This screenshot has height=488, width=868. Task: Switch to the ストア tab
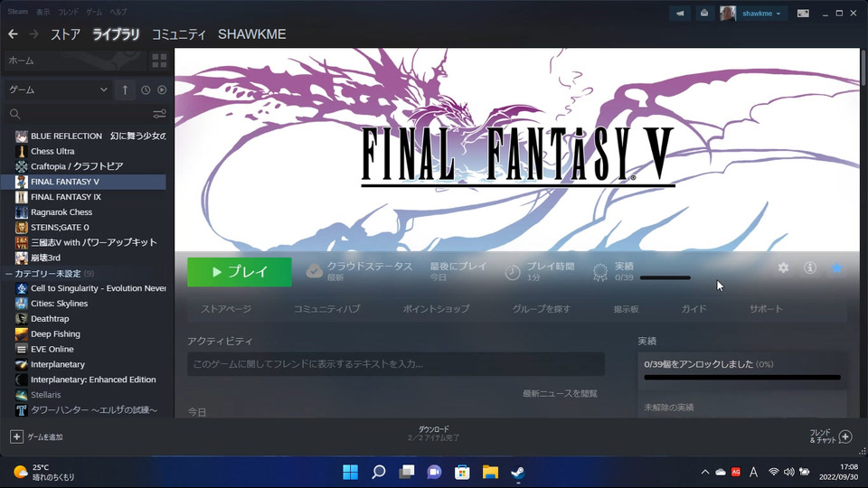65,34
